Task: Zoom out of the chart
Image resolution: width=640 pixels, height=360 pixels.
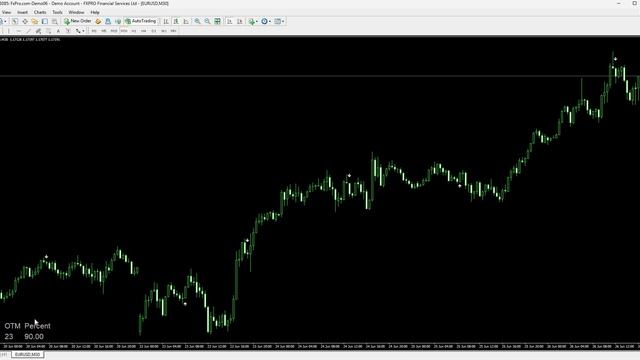Action: click(207, 21)
